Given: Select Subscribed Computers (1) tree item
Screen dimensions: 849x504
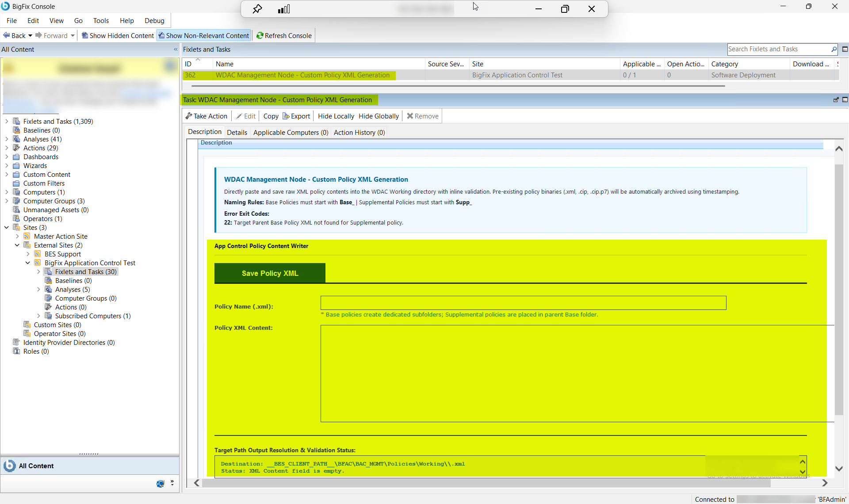Looking at the screenshot, I should 92,316.
